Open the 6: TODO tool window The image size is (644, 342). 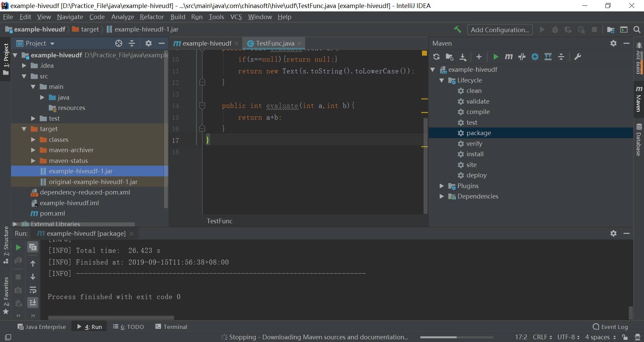[128, 327]
